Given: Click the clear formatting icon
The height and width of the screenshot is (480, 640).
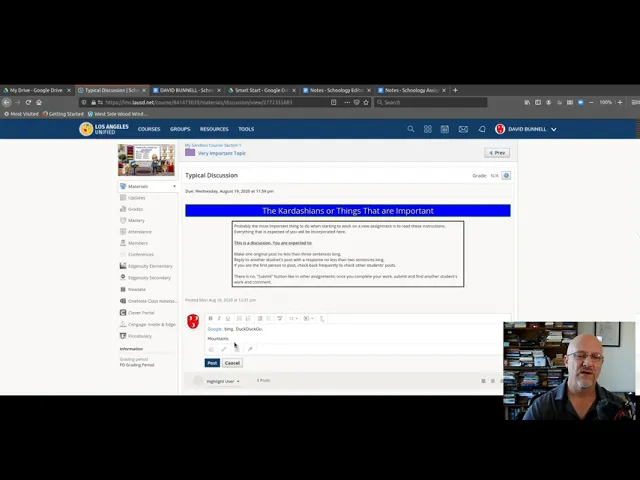Looking at the screenshot, I should [x=322, y=318].
